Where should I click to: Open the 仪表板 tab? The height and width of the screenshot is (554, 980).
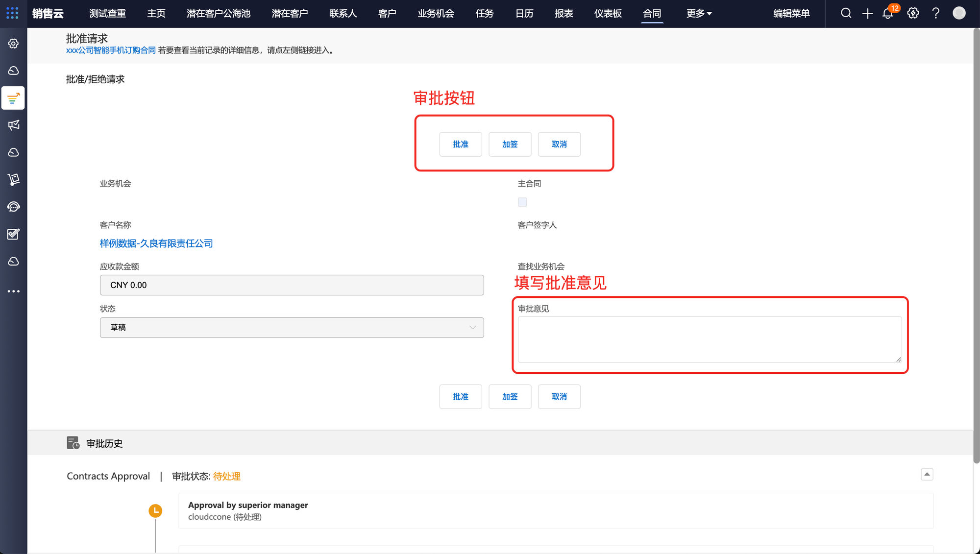coord(608,13)
